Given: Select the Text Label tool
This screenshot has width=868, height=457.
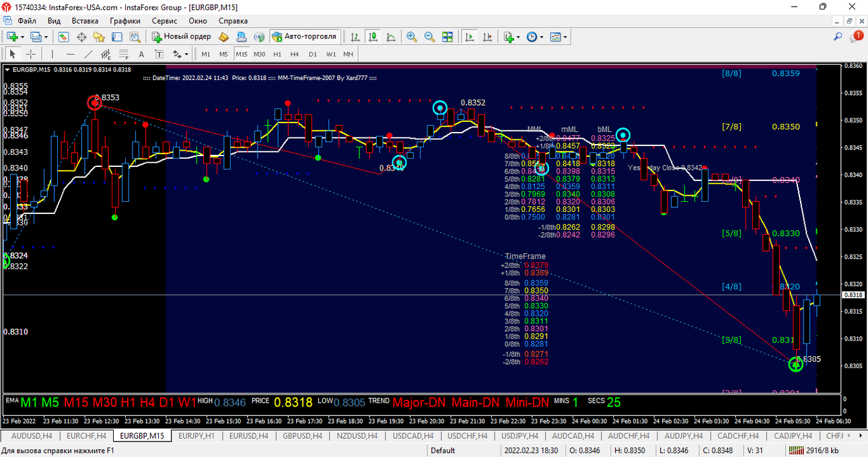Looking at the screenshot, I should click(159, 54).
